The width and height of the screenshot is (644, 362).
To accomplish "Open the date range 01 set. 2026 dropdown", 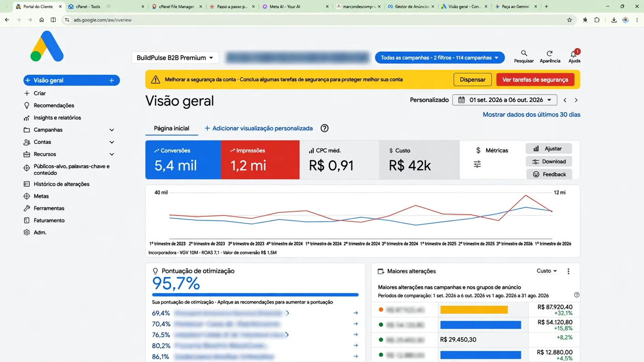I will tap(505, 100).
